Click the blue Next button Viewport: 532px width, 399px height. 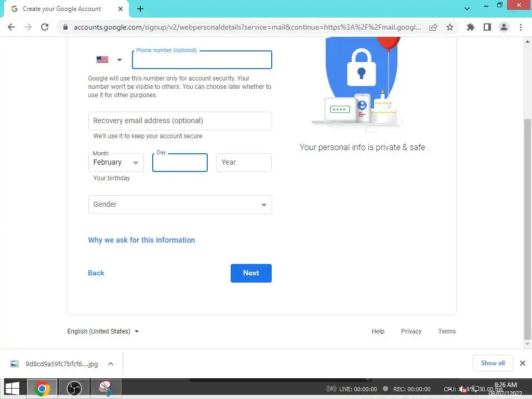[x=251, y=273]
